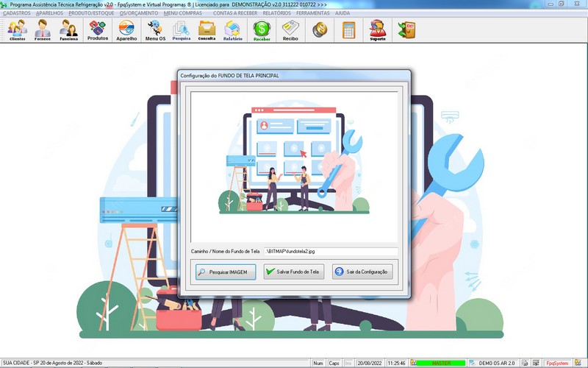
Task: Click the FpqSystem label in status bar
Action: 557,363
